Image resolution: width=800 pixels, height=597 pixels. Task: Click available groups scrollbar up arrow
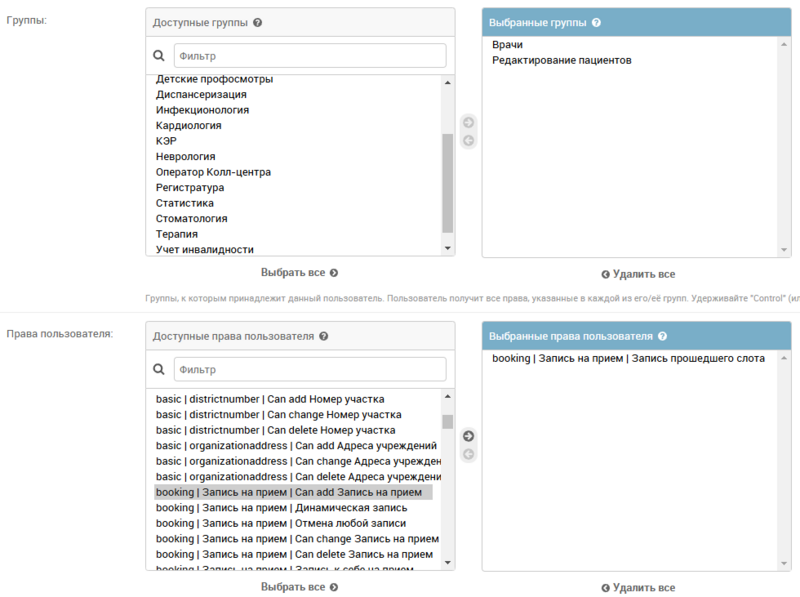[x=447, y=83]
